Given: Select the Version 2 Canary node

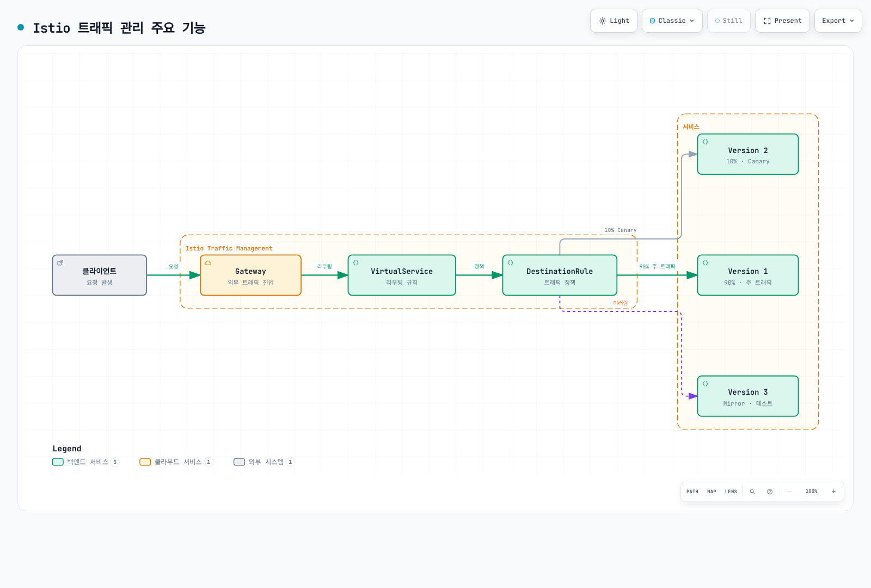Looking at the screenshot, I should click(748, 155).
